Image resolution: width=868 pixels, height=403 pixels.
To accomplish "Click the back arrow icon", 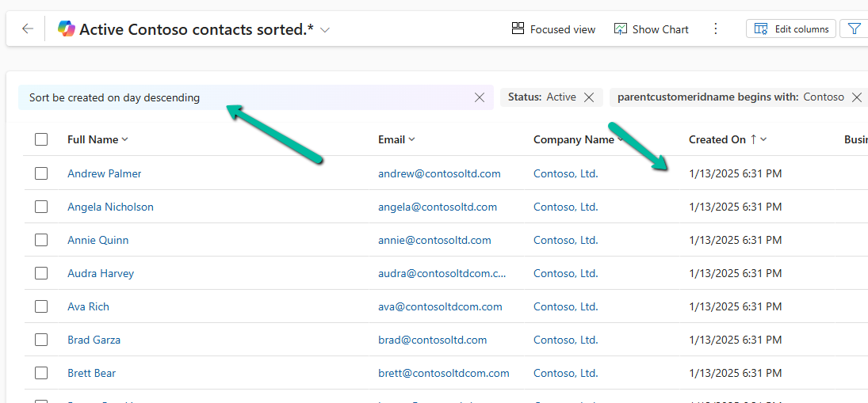I will click(28, 29).
